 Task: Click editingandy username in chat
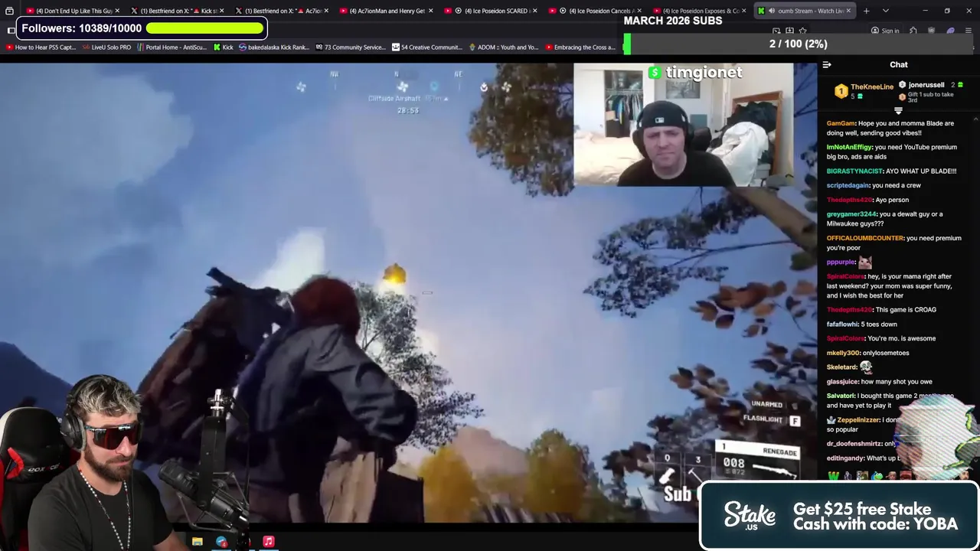click(845, 458)
